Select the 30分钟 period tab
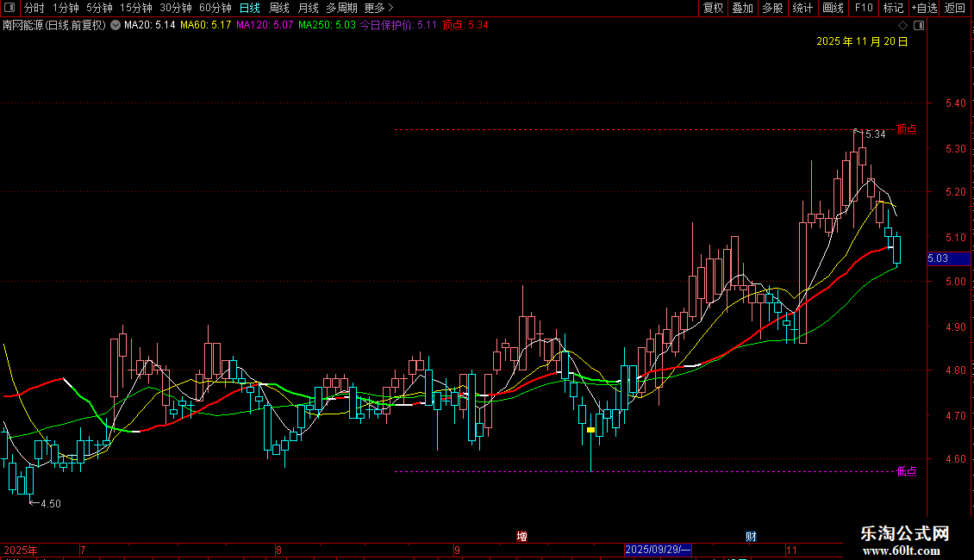 point(176,8)
